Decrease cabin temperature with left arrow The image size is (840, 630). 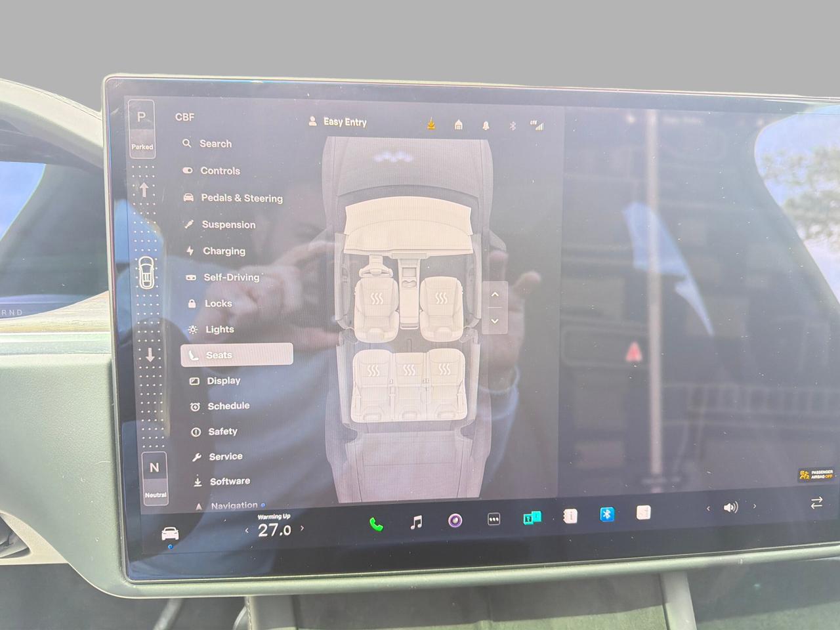tap(247, 530)
